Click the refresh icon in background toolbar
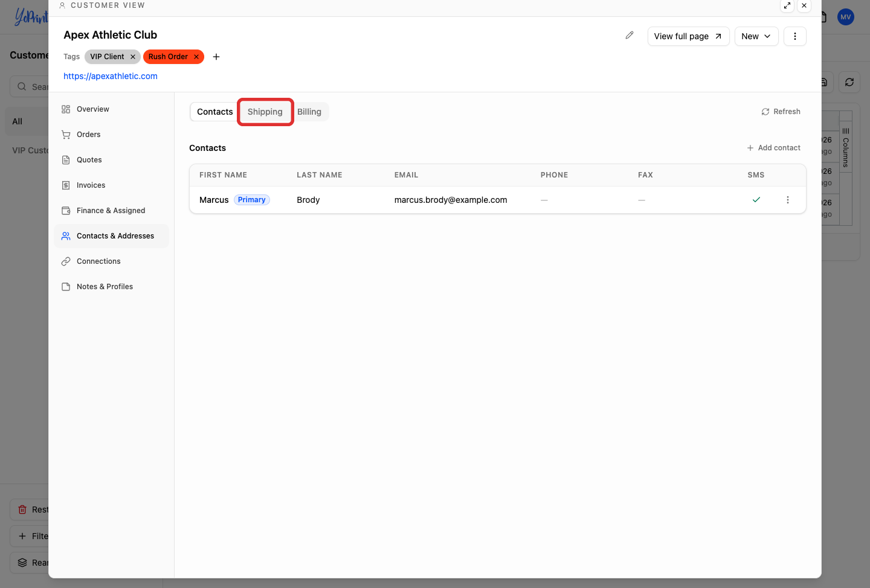870x588 pixels. coord(849,83)
